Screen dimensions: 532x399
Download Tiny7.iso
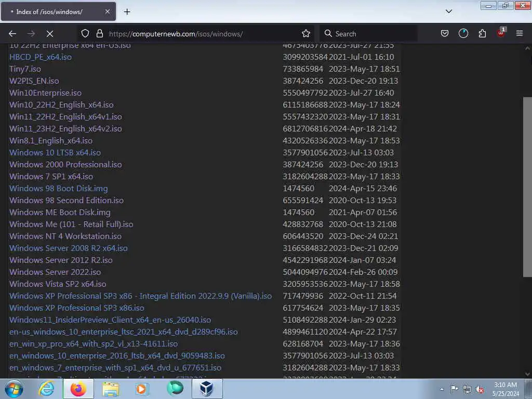[x=25, y=69]
